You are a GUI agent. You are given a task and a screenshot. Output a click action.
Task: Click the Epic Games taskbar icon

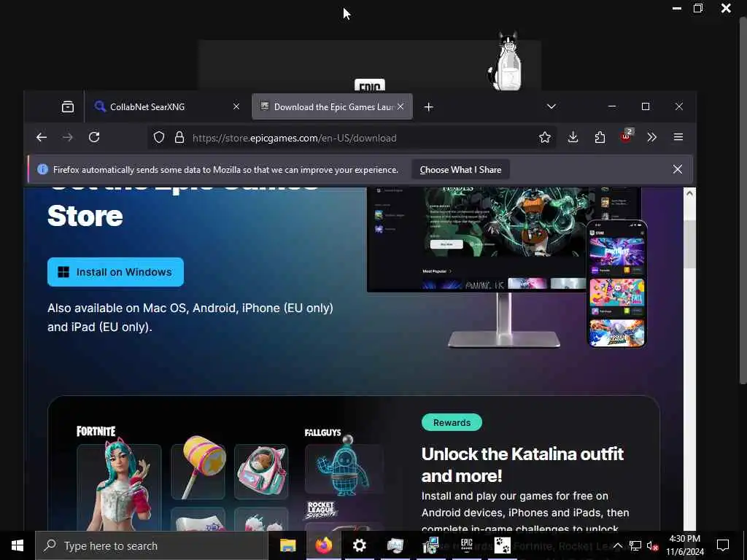[467, 545]
